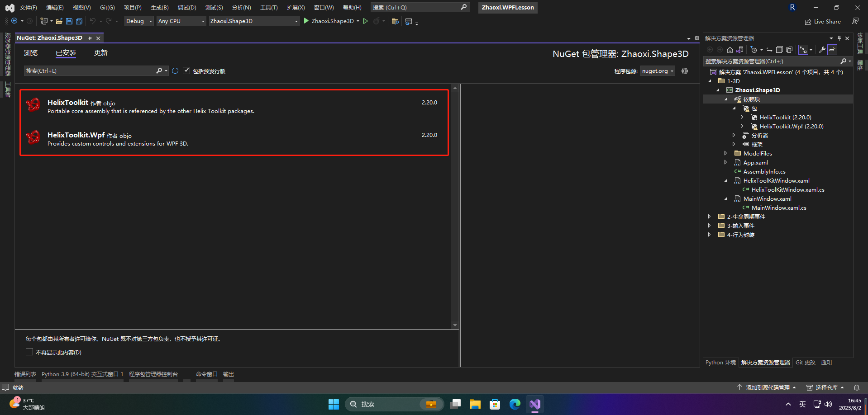Open the 调试(D) menu

187,8
